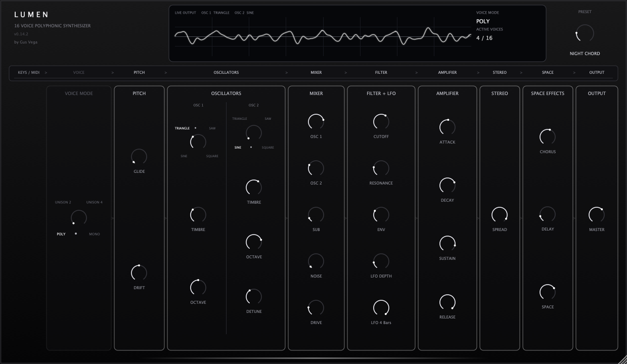
Task: Select Triangle waveform for OSC 2
Action: click(x=240, y=119)
